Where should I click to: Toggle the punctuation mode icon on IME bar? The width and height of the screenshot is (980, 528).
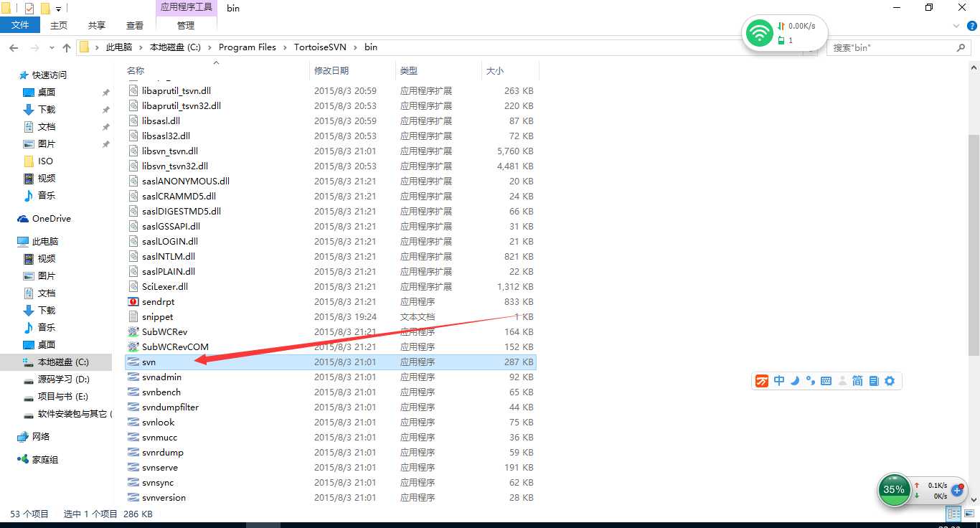coord(810,381)
